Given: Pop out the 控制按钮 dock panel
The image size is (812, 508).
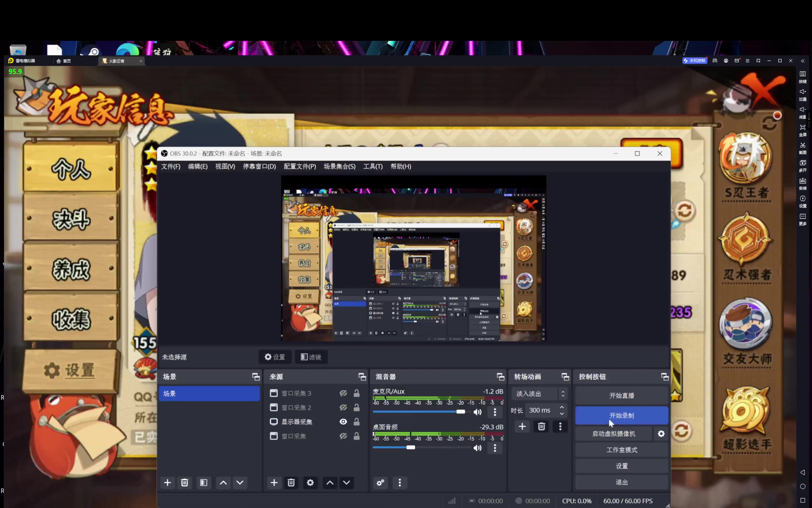Looking at the screenshot, I should tap(665, 377).
